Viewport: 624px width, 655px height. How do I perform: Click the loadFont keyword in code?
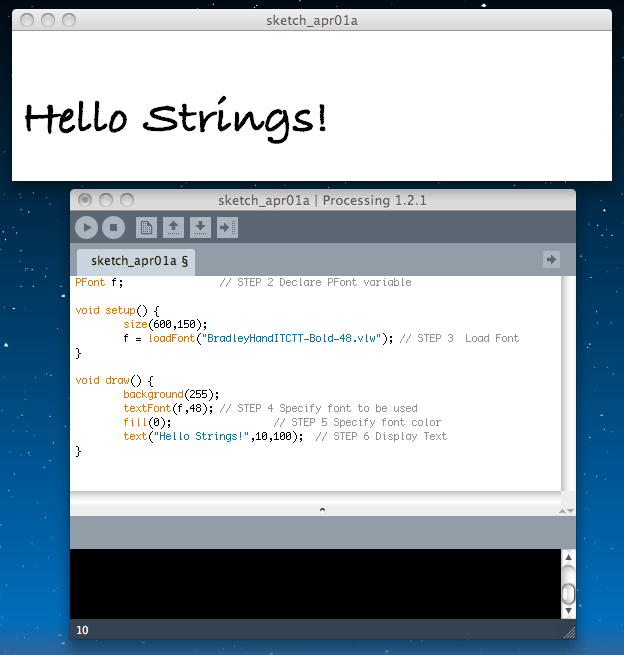click(172, 338)
